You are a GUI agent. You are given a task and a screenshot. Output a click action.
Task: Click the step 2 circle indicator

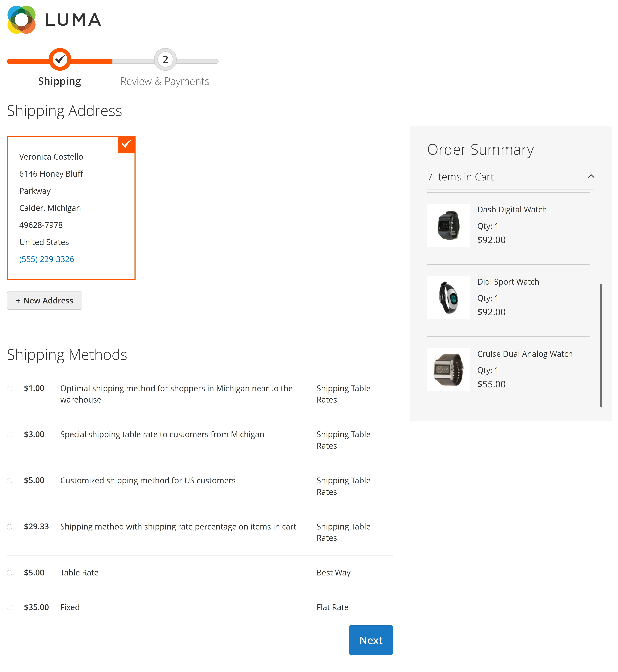point(165,59)
